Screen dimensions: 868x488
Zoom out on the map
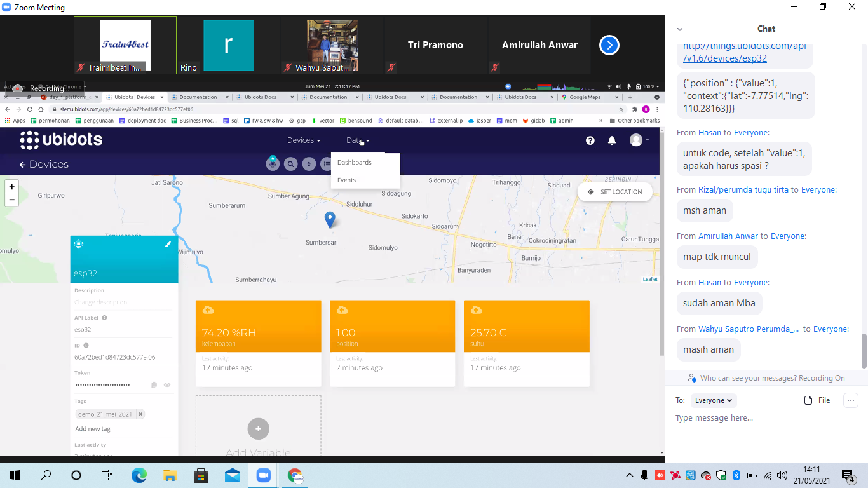(11, 200)
